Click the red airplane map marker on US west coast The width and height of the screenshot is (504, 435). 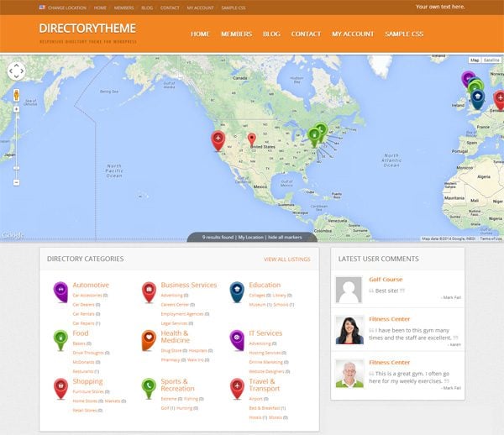point(218,140)
